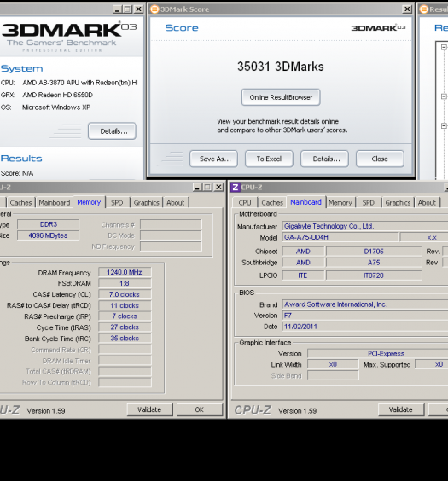This screenshot has height=481, width=448.
Task: Select Mainboard tab in right CPU-Z window
Action: 306,202
